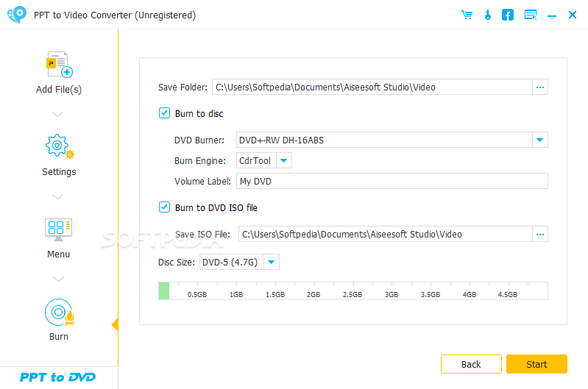588x389 pixels.
Task: Click the "Save ISO File:" label
Action: (203, 235)
